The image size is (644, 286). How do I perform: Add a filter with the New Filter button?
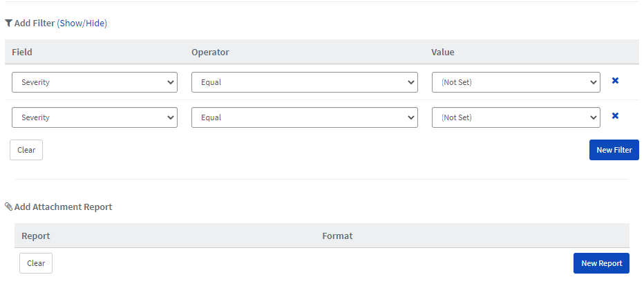pos(614,150)
